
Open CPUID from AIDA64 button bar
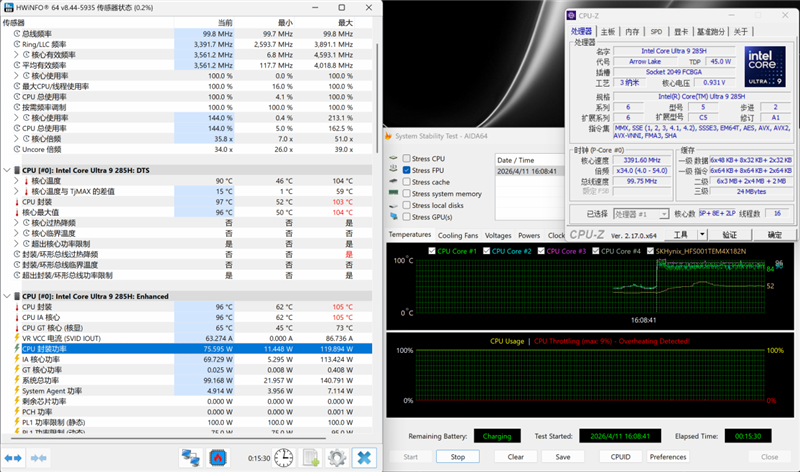(x=620, y=457)
